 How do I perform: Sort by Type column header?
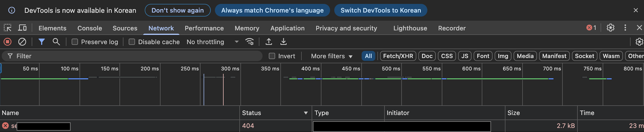tap(348, 113)
